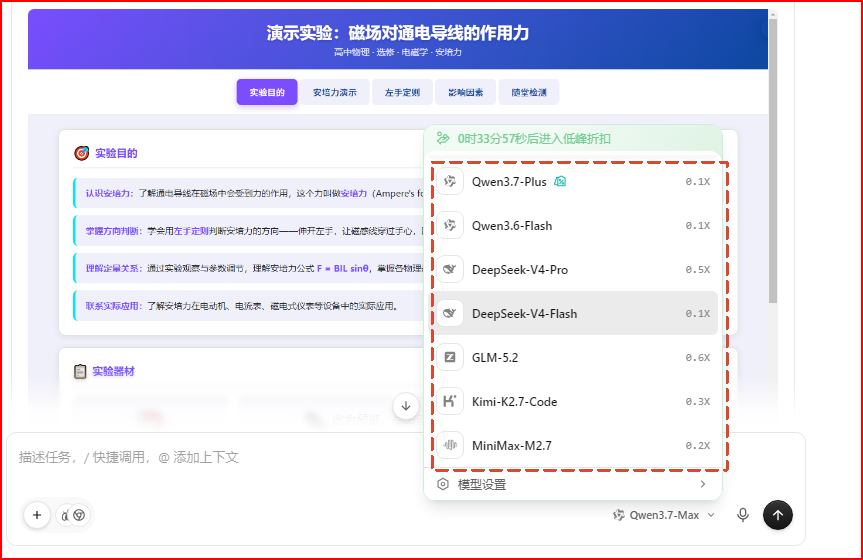The image size is (863, 560).
Task: Click the clipboard icon beside 实验器材
Action: click(80, 371)
